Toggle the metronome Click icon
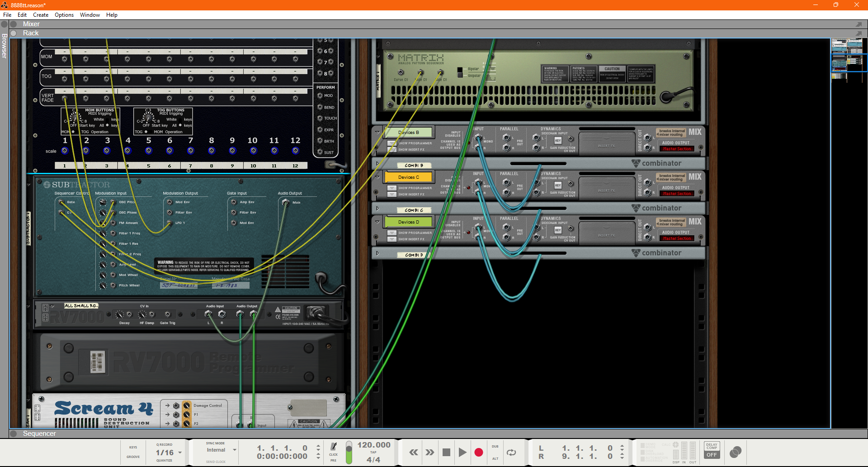Screen dimensions: 868x467 (x=334, y=447)
